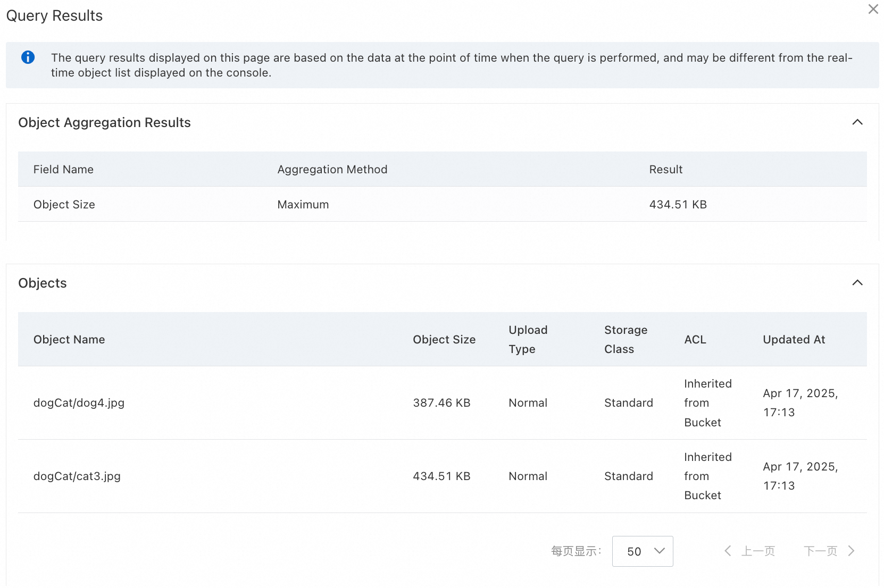Collapse the Objects section
Viewport: 884px width, 588px height.
coord(857,283)
